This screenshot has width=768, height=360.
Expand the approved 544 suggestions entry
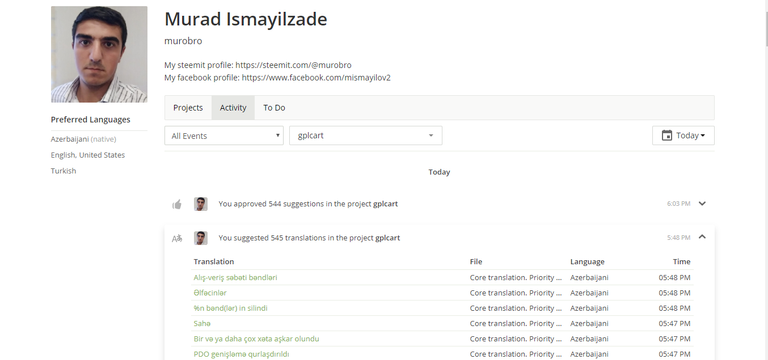(702, 203)
